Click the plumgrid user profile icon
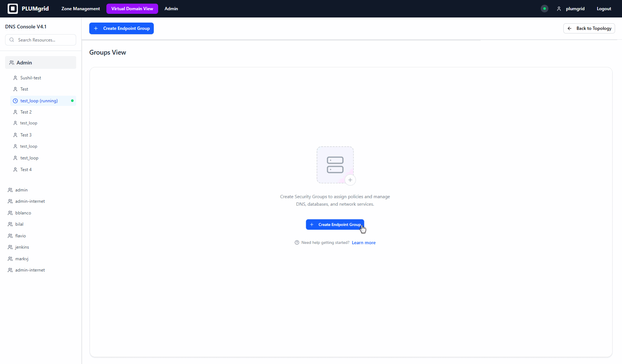 click(559, 9)
